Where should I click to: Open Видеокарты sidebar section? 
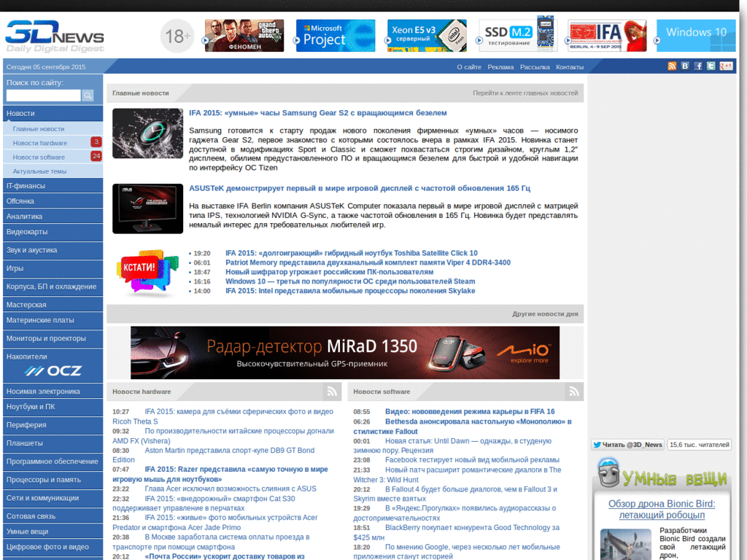click(53, 232)
